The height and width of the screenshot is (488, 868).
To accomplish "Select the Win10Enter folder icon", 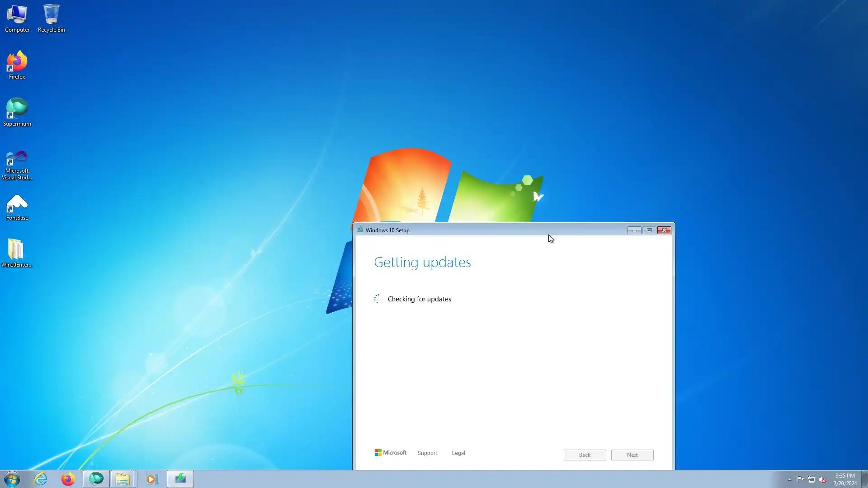I will pyautogui.click(x=16, y=252).
